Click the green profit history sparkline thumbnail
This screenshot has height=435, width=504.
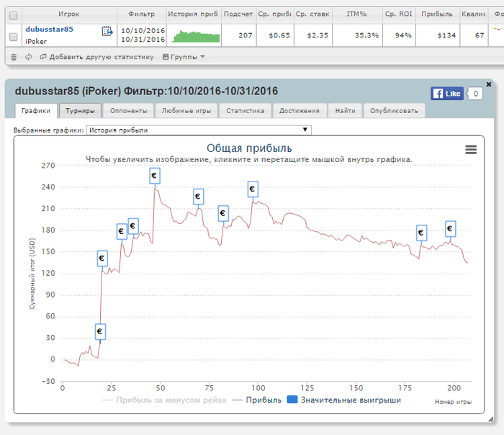pos(196,36)
